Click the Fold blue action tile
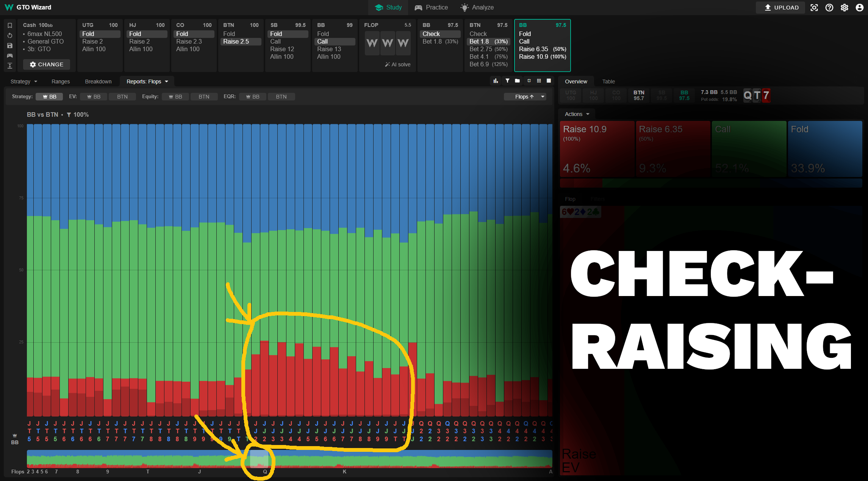Screen dimensions: 868x481 (x=825, y=149)
